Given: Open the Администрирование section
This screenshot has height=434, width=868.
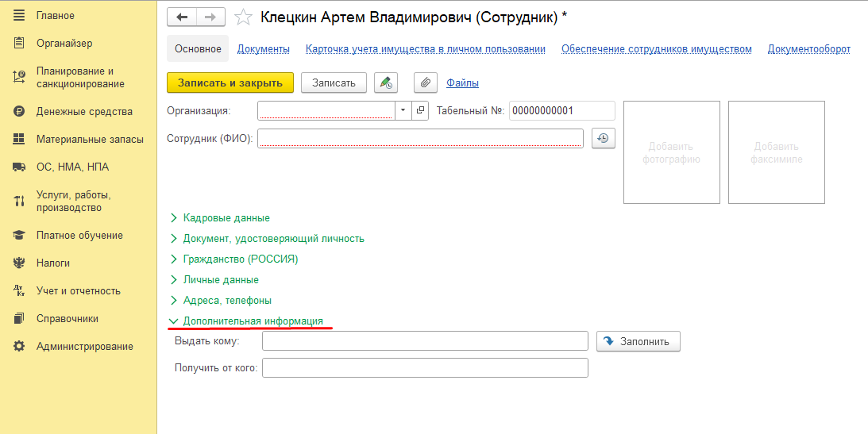Looking at the screenshot, I should 85,347.
